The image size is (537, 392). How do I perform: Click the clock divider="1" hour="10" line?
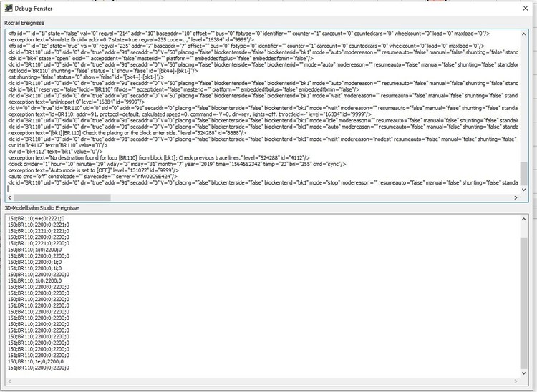point(177,164)
